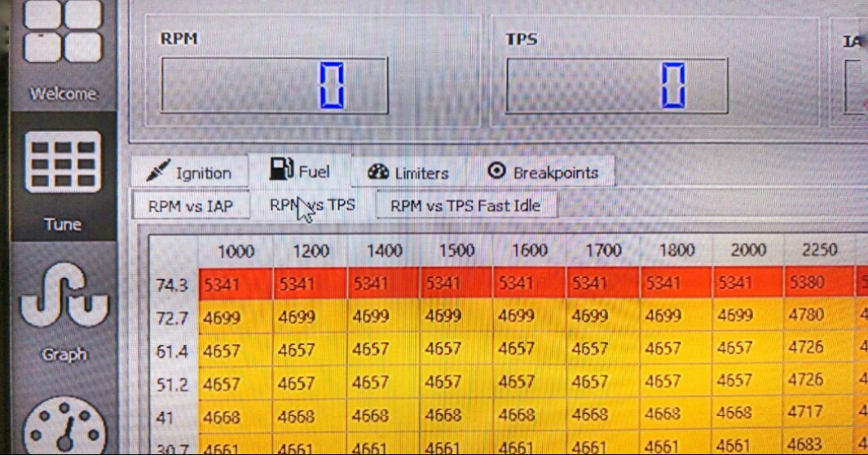
Task: Select the 74.3 TPS row header
Action: (x=174, y=285)
